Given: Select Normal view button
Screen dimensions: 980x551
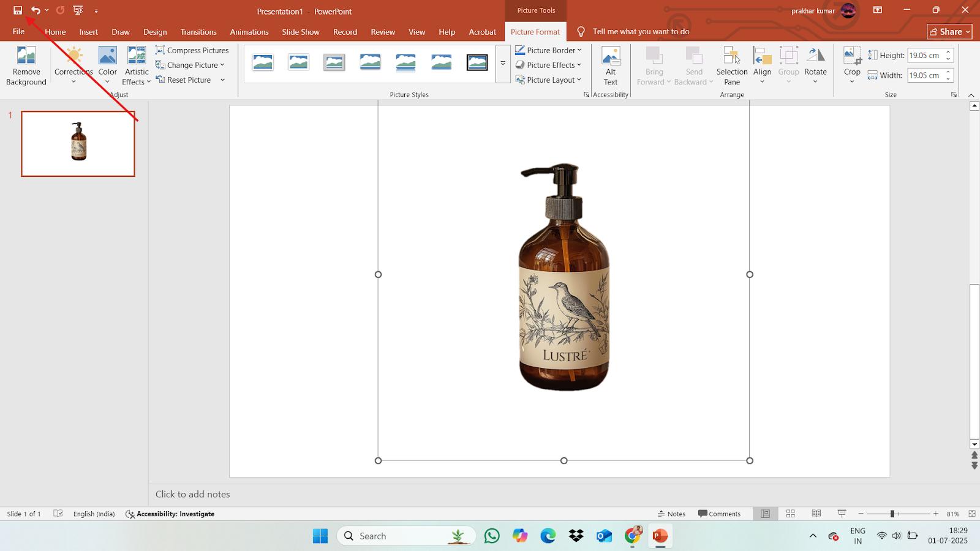Looking at the screenshot, I should click(765, 514).
